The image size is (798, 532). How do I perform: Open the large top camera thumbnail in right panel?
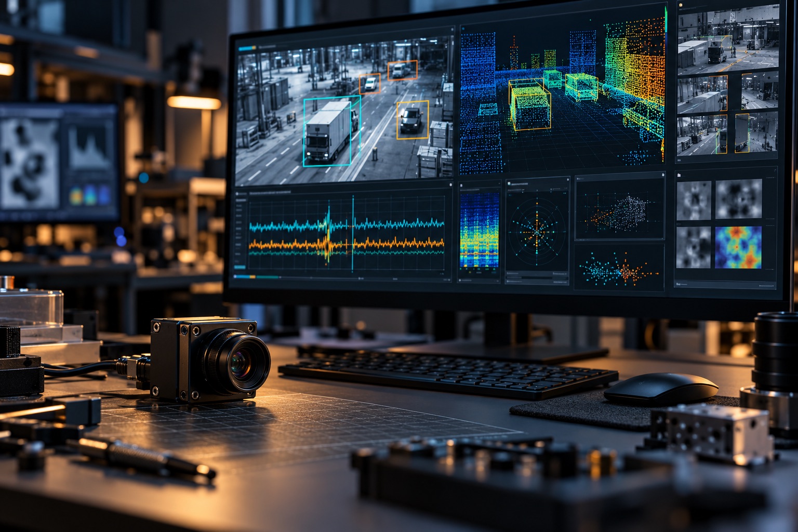pyautogui.click(x=728, y=41)
